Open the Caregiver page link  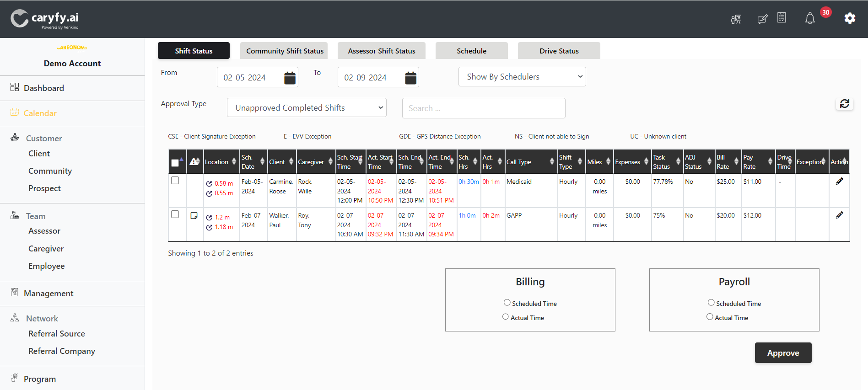pyautogui.click(x=46, y=249)
